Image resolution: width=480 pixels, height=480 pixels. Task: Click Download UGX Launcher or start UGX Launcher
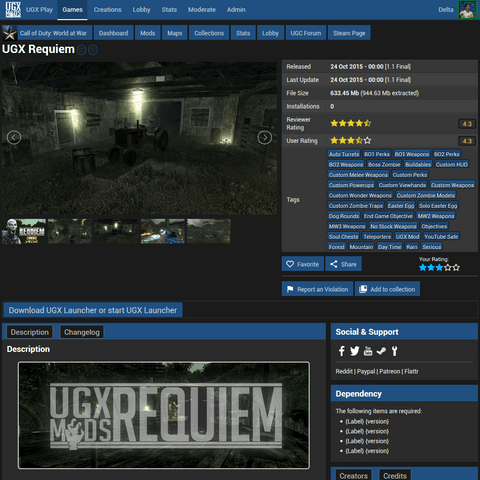click(x=93, y=310)
